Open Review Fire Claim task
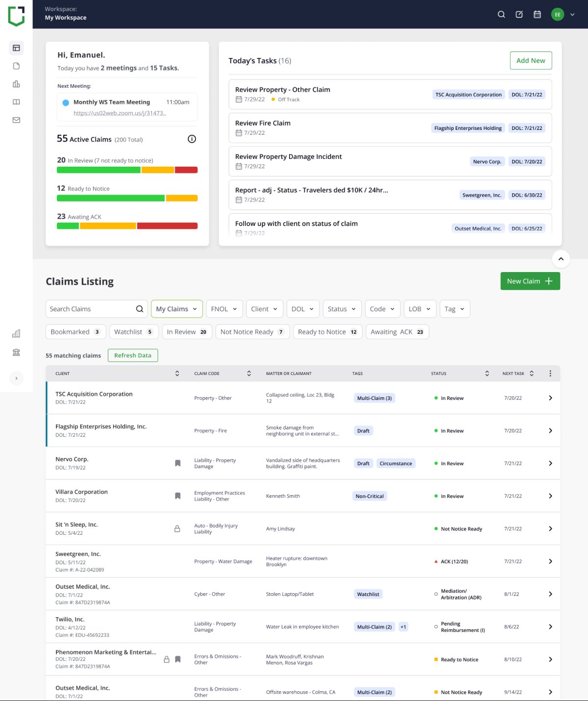588x701 pixels. [390, 128]
